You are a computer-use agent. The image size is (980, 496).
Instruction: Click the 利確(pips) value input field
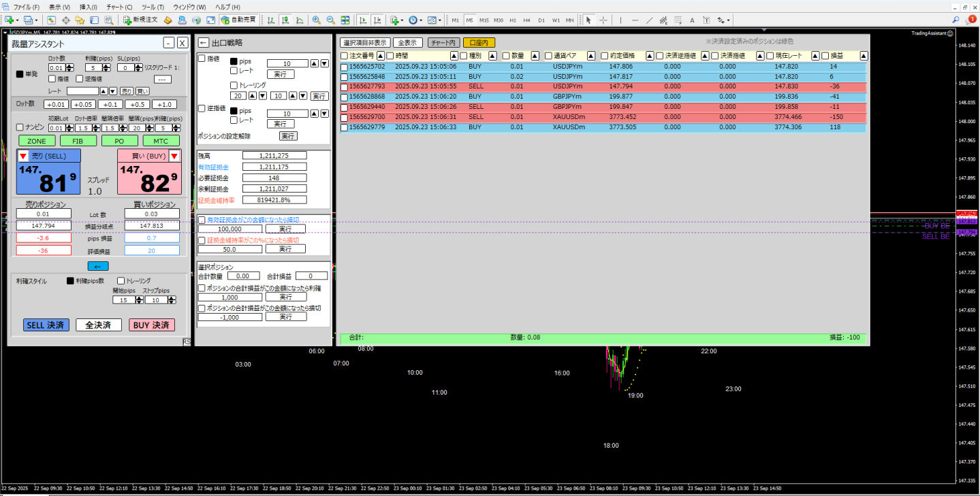click(x=93, y=67)
